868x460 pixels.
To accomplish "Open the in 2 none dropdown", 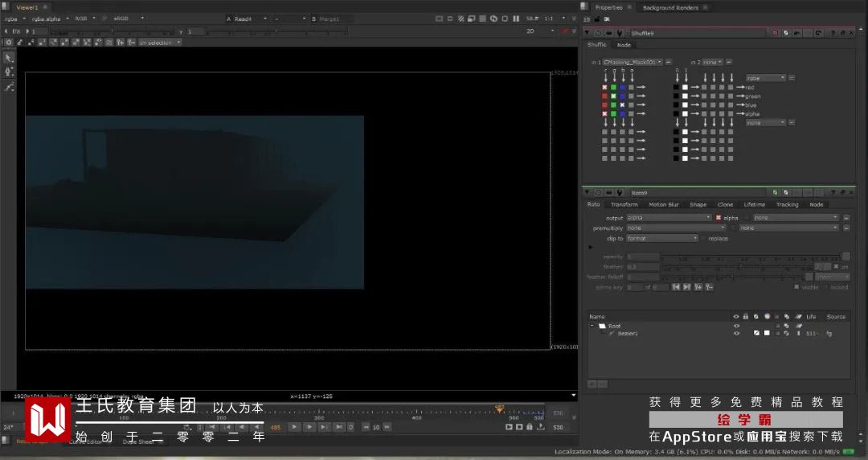I will coord(712,62).
